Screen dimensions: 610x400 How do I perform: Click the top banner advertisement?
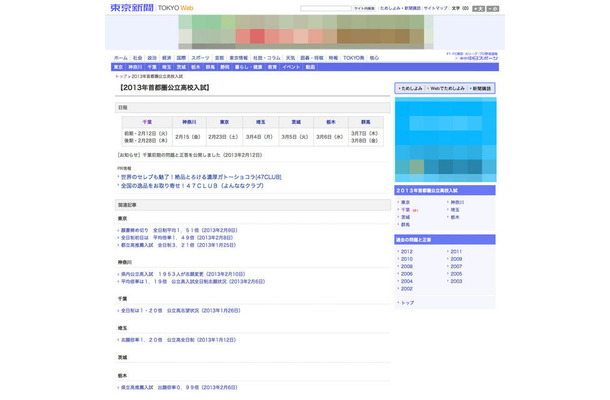coord(306,32)
